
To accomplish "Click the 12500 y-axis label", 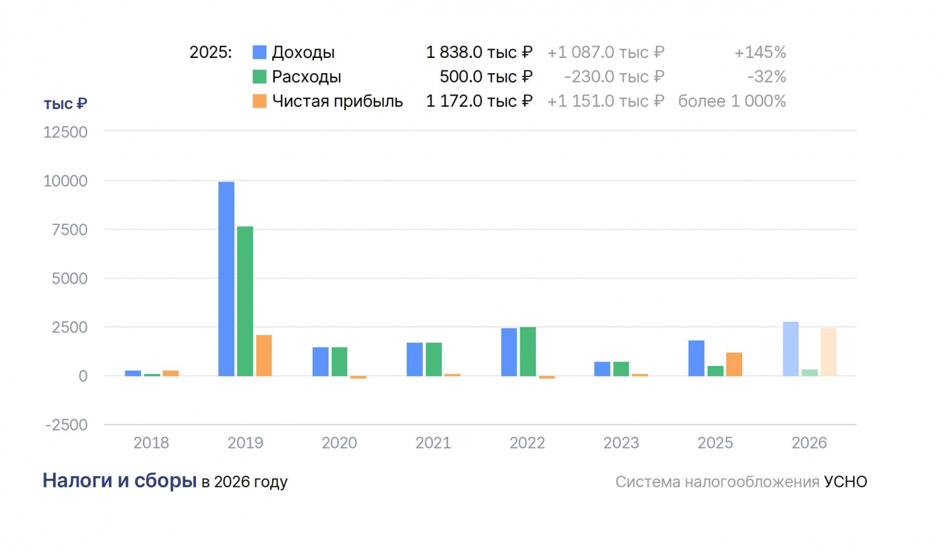I will [x=66, y=132].
